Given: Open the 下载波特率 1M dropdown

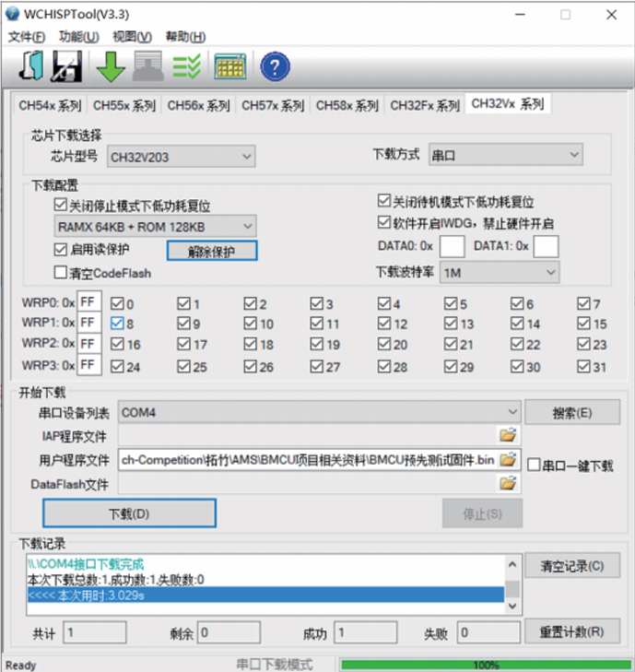Looking at the screenshot, I should pyautogui.click(x=500, y=273).
